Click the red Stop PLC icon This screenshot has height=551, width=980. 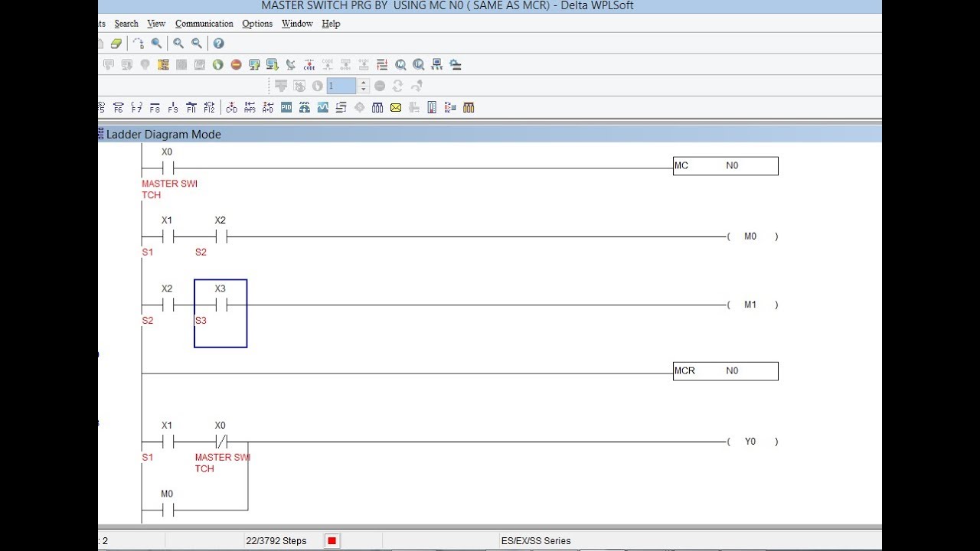tap(236, 65)
